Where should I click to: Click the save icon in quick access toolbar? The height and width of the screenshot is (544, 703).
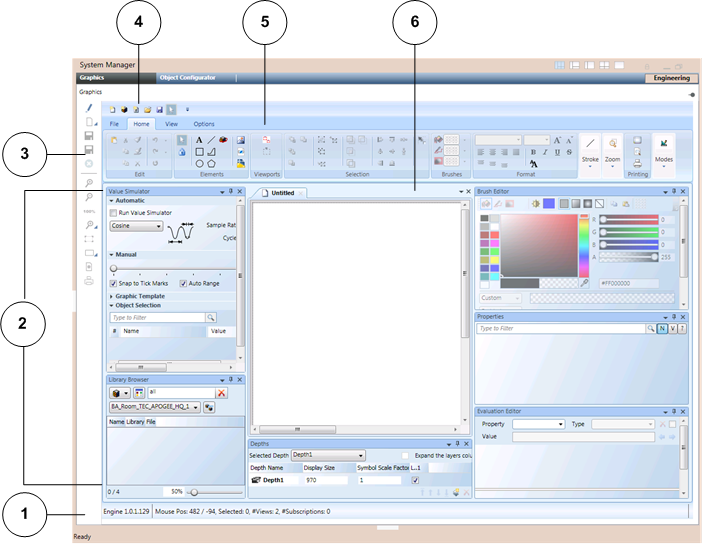tap(158, 109)
